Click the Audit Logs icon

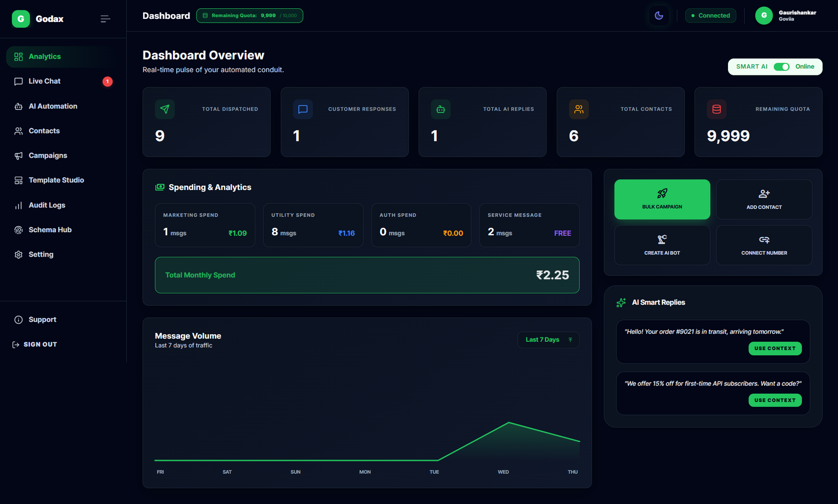point(19,205)
